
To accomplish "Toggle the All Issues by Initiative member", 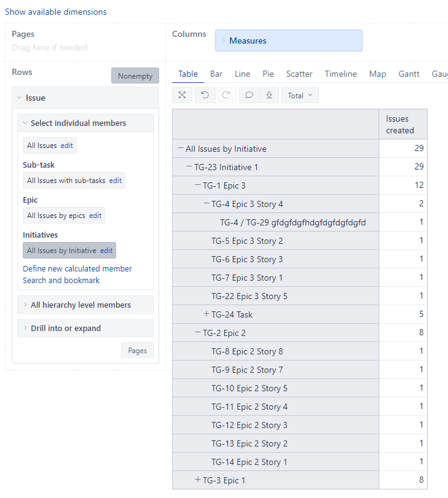I will [x=61, y=251].
